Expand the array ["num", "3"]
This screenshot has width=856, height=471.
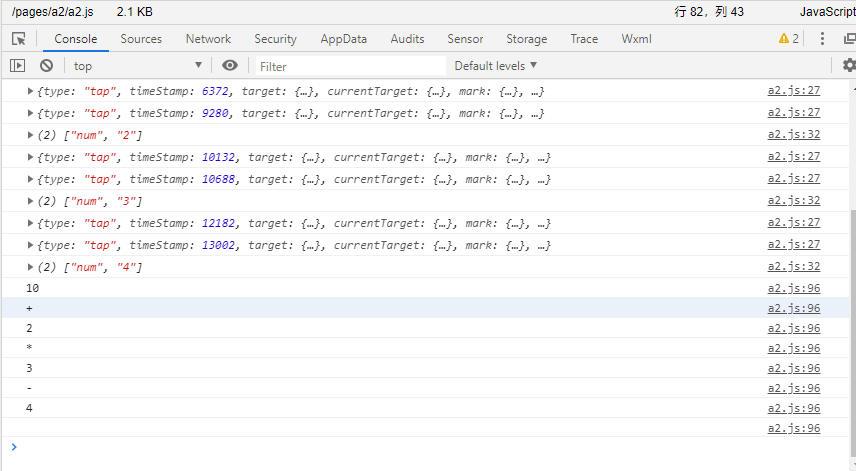point(31,201)
